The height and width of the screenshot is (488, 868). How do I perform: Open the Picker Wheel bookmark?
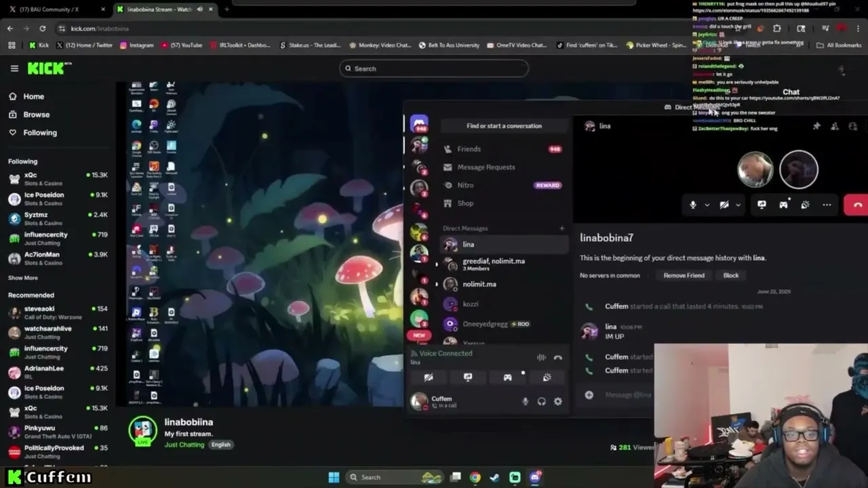pos(657,45)
